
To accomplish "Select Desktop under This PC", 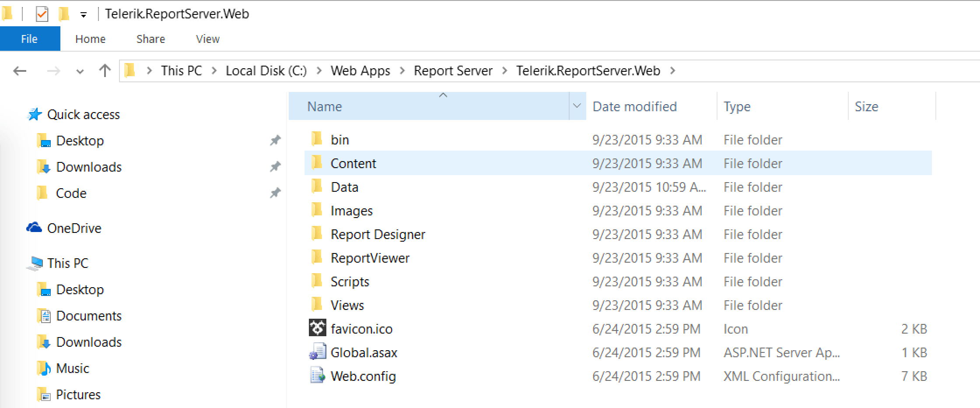I will click(x=80, y=289).
